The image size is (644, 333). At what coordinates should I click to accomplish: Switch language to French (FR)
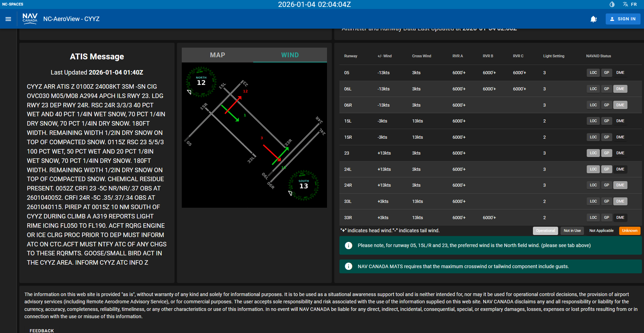630,4
